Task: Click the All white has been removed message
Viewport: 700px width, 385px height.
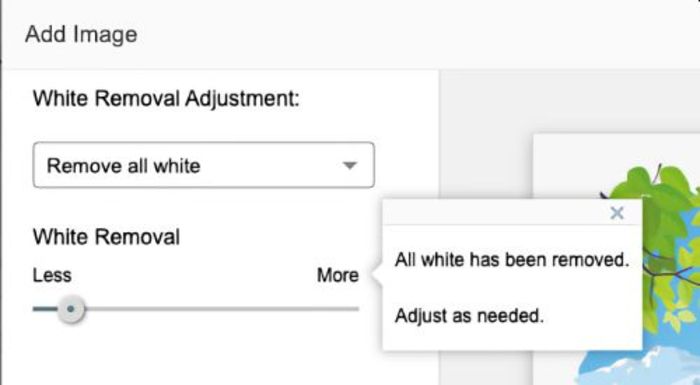Action: [x=512, y=259]
